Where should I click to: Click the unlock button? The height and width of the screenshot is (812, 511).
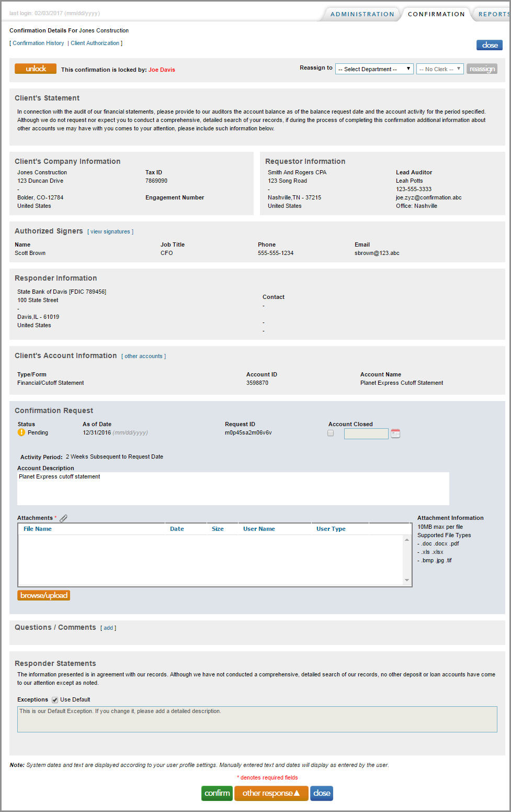click(35, 68)
